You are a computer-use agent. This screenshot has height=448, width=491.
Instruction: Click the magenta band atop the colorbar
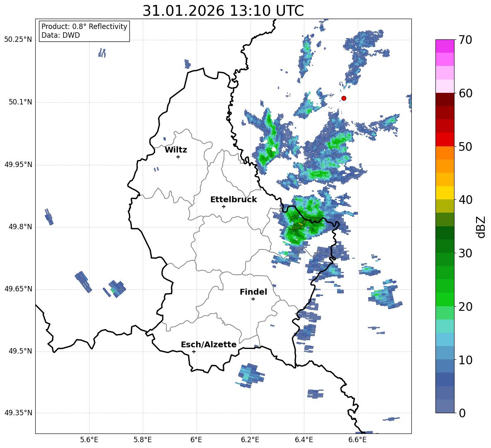[x=445, y=46]
